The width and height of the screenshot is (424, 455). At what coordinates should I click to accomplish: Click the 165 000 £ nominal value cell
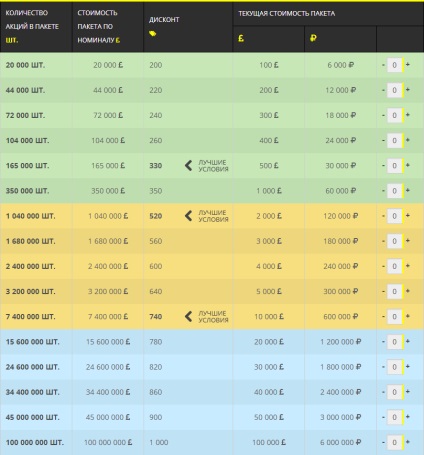(x=108, y=166)
